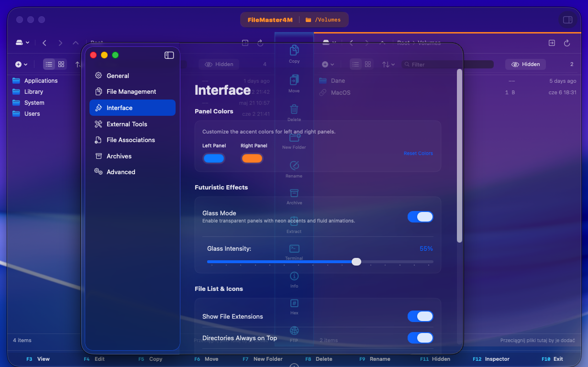The height and width of the screenshot is (367, 588).
Task: Open File Associations settings
Action: [x=133, y=140]
